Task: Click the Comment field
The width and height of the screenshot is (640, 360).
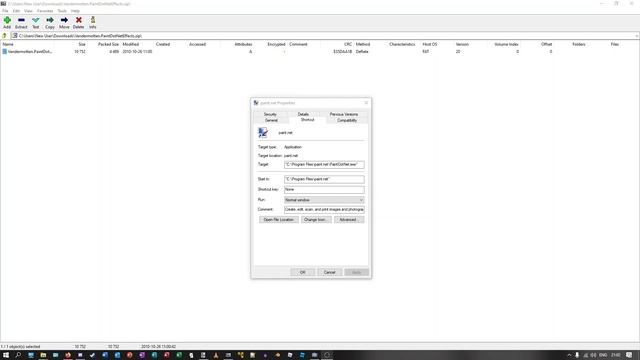Action: 324,209
